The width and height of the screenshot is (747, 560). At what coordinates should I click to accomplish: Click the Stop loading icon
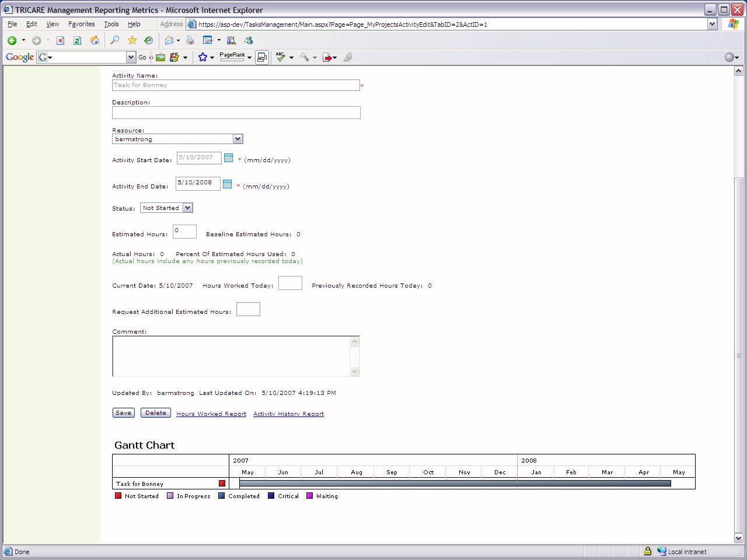point(60,40)
